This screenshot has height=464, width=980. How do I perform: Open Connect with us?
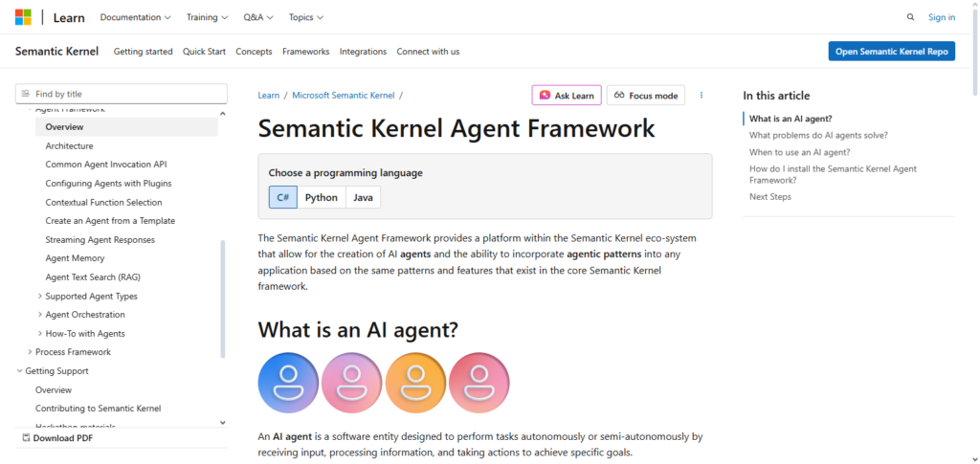pos(428,52)
